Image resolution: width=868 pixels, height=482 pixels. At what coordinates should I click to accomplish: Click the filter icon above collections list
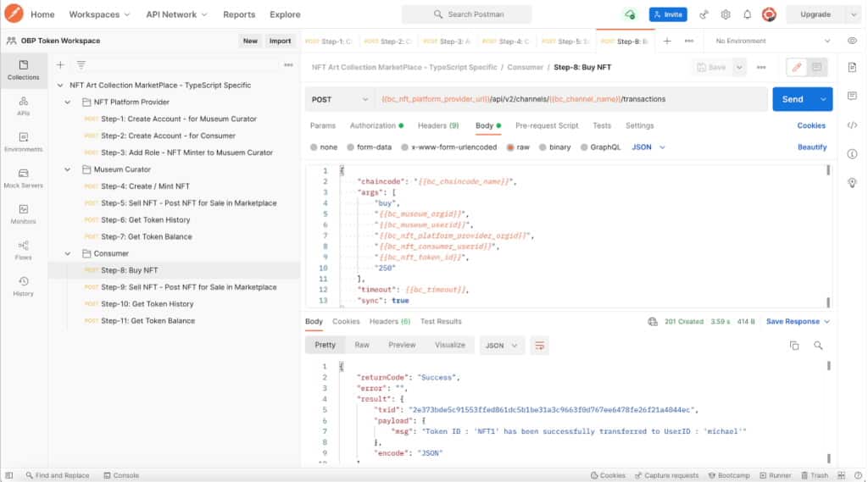click(x=81, y=64)
